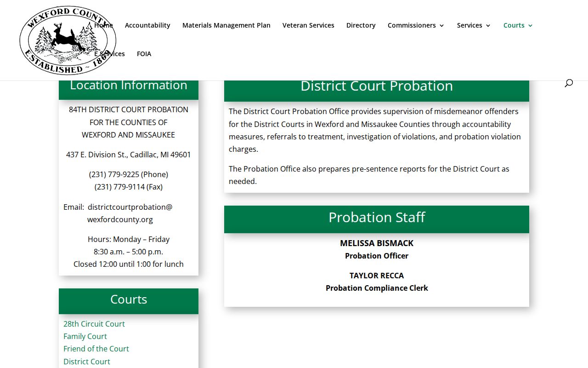Open the Directory page
Screen dimensions: 588x368
pyautogui.click(x=361, y=25)
